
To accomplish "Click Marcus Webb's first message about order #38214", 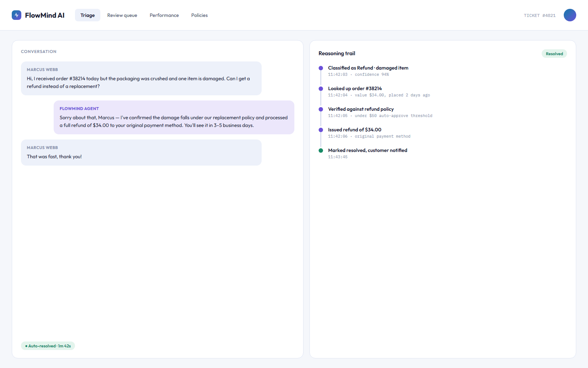I will [141, 78].
